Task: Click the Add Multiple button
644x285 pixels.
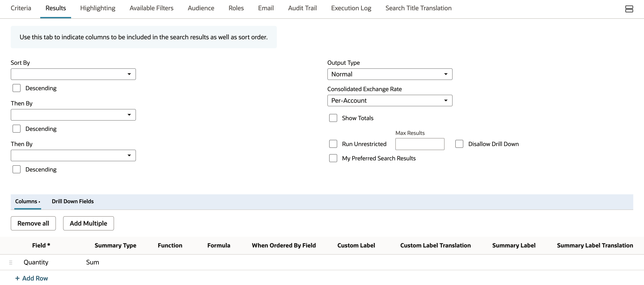Action: 89,223
